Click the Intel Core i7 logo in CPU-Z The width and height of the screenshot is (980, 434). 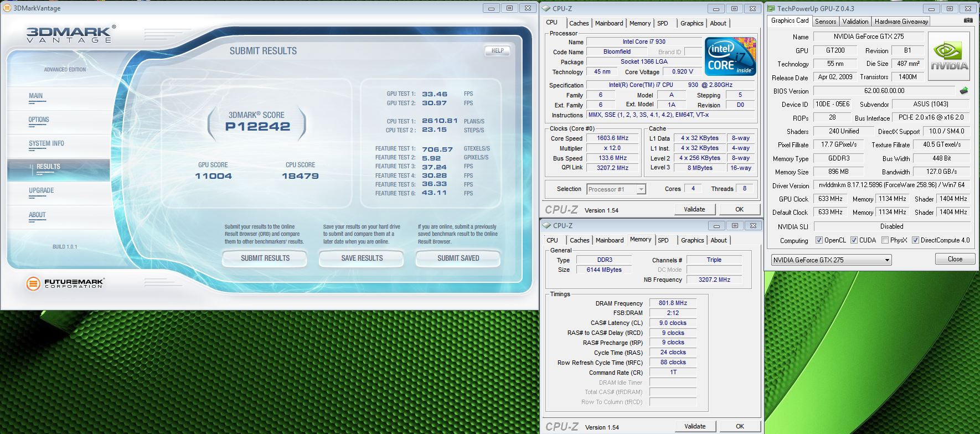pos(730,56)
